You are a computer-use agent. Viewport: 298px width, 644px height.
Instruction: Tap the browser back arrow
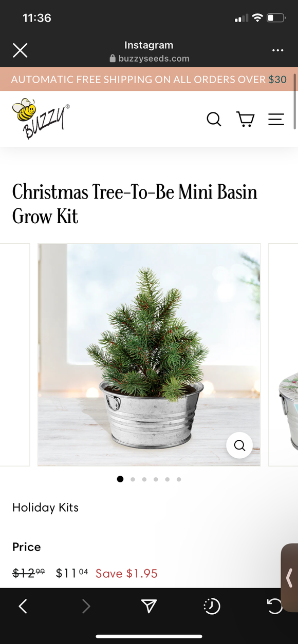[23, 607]
